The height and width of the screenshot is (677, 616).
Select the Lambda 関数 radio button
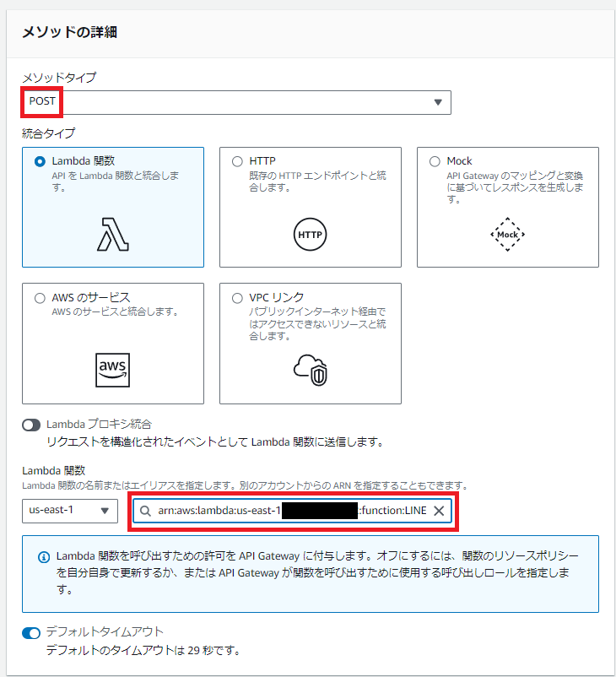coord(40,161)
